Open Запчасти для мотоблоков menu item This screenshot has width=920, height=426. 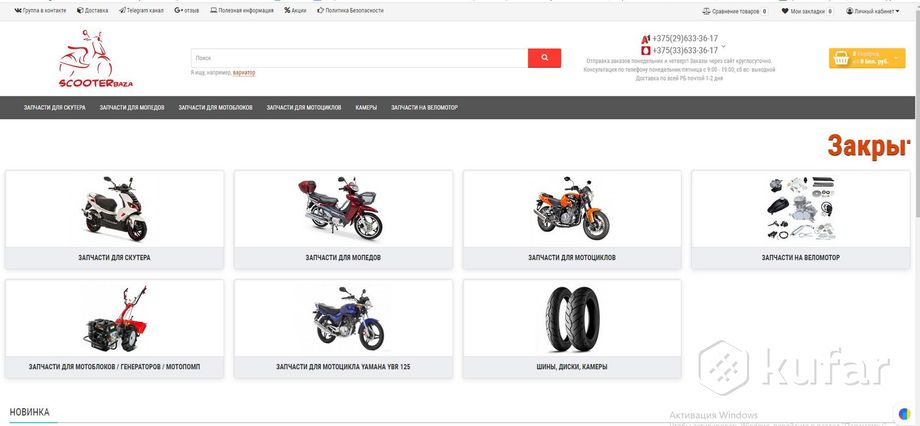click(215, 107)
